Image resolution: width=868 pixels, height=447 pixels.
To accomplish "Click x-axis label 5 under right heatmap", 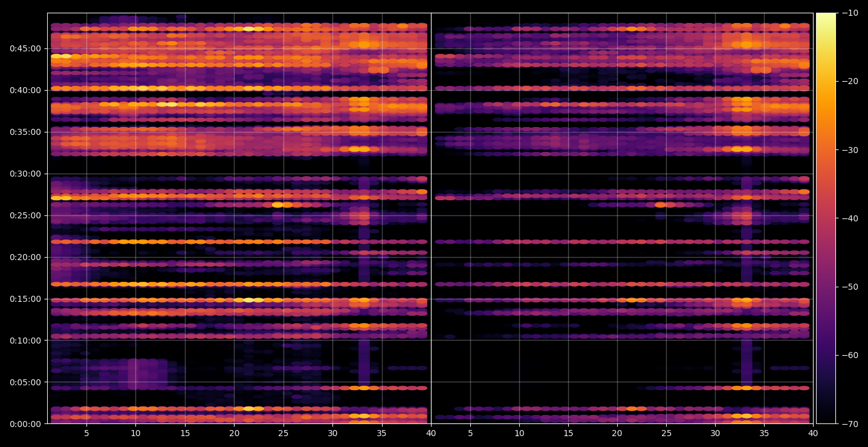I will 470,433.
